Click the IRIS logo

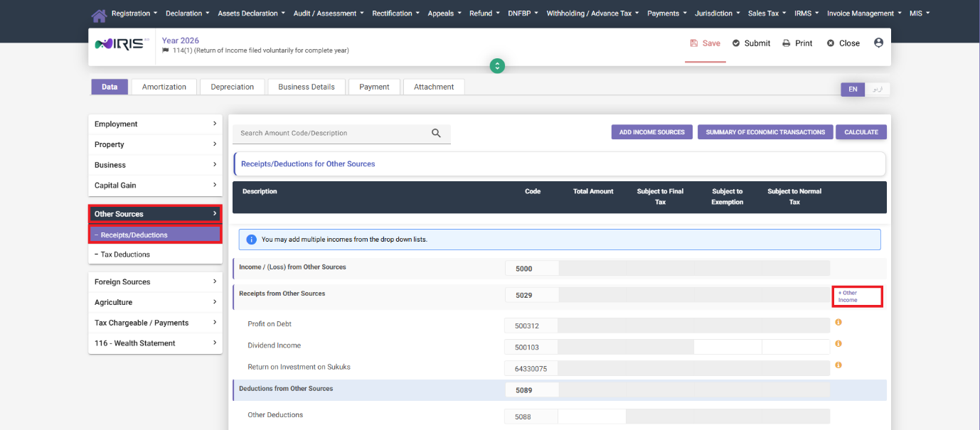pos(122,44)
